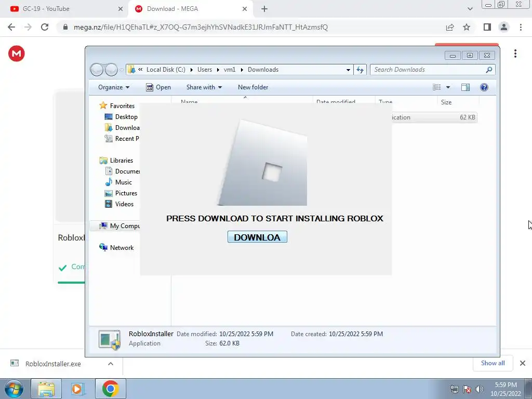Open Pictures library
Screen dimensions: 532x399
(121, 193)
